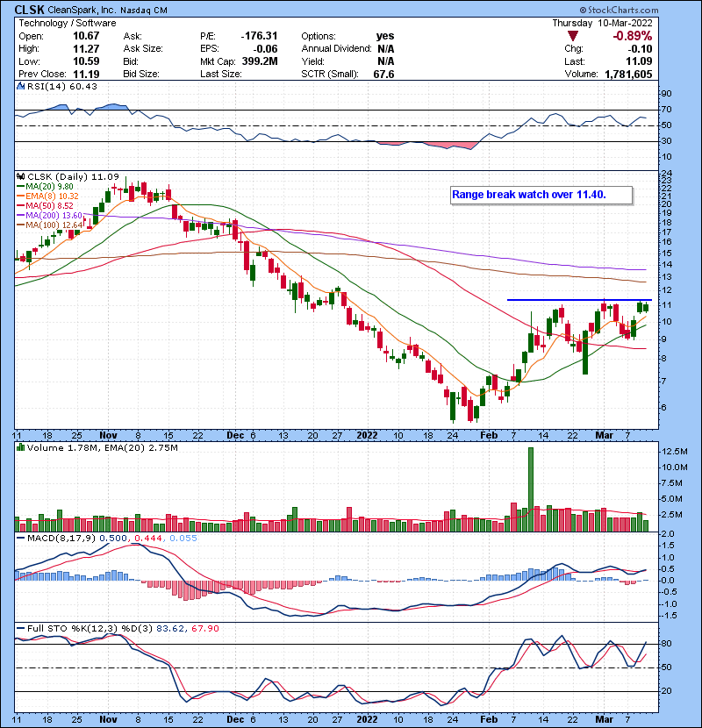Click the Volume figure 1,781,605
The height and width of the screenshot is (728, 702).
click(x=628, y=75)
